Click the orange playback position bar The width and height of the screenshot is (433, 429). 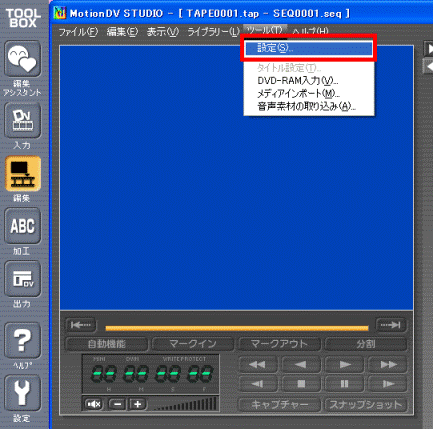pyautogui.click(x=237, y=328)
